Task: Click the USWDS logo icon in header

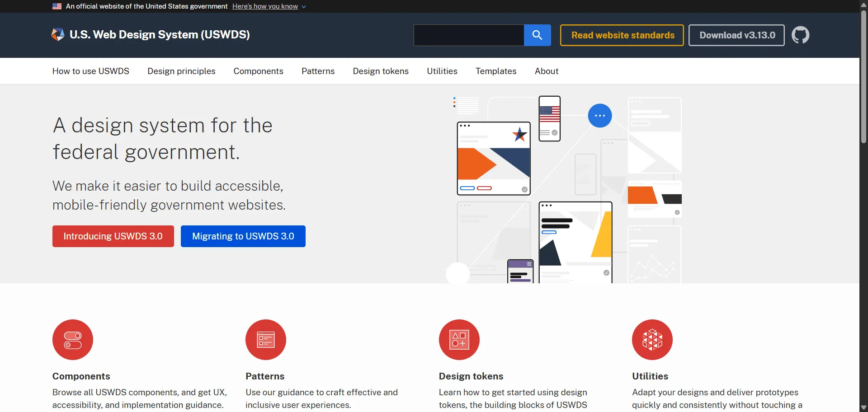Action: [x=58, y=35]
